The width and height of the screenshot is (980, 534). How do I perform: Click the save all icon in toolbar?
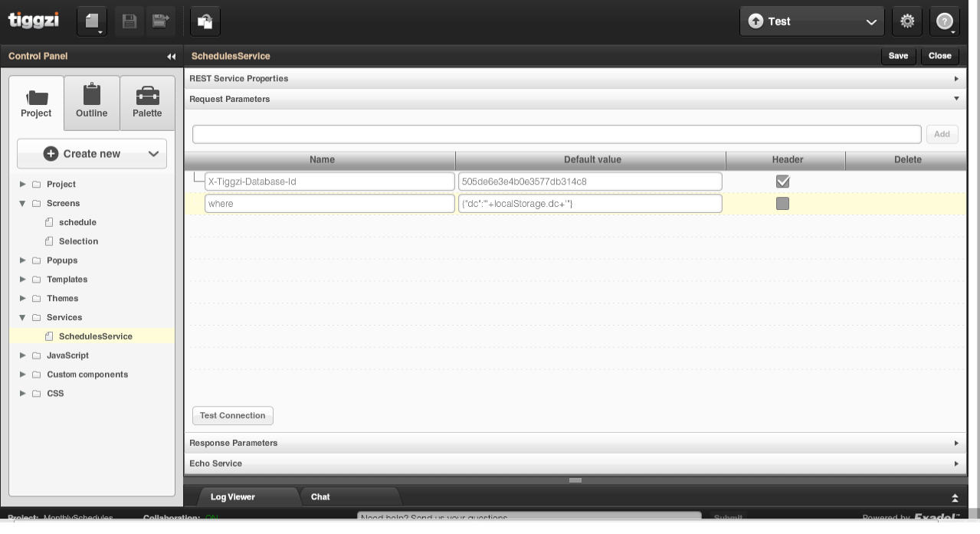point(160,21)
